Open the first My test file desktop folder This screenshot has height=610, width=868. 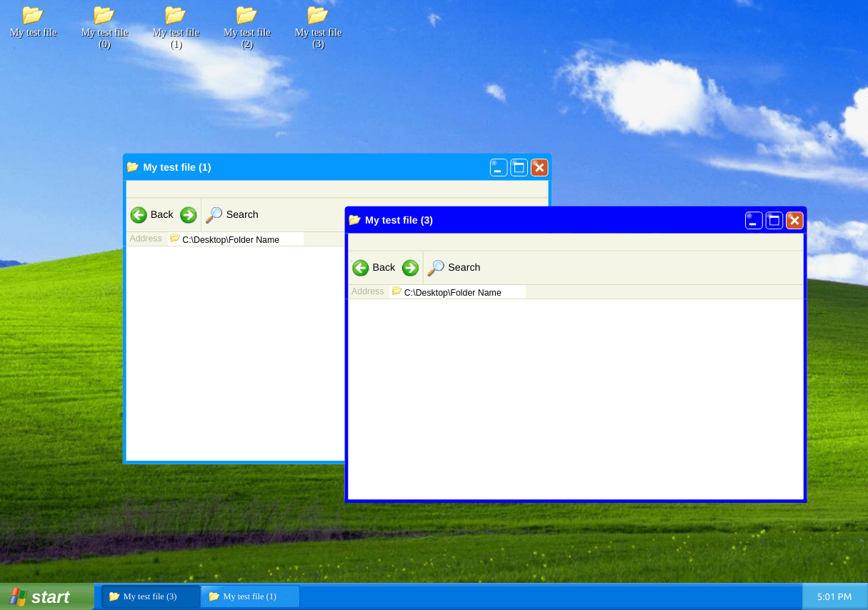33,21
